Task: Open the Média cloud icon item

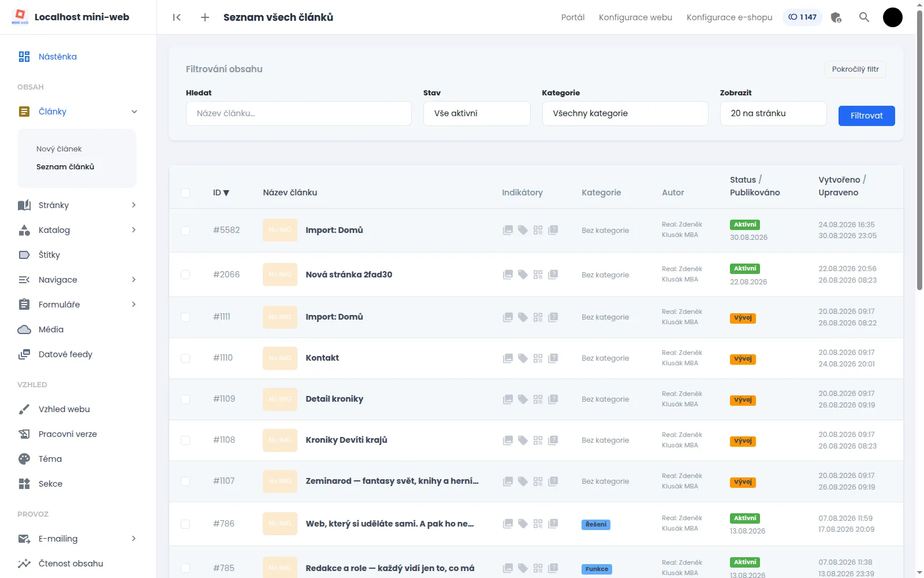Action: click(24, 329)
